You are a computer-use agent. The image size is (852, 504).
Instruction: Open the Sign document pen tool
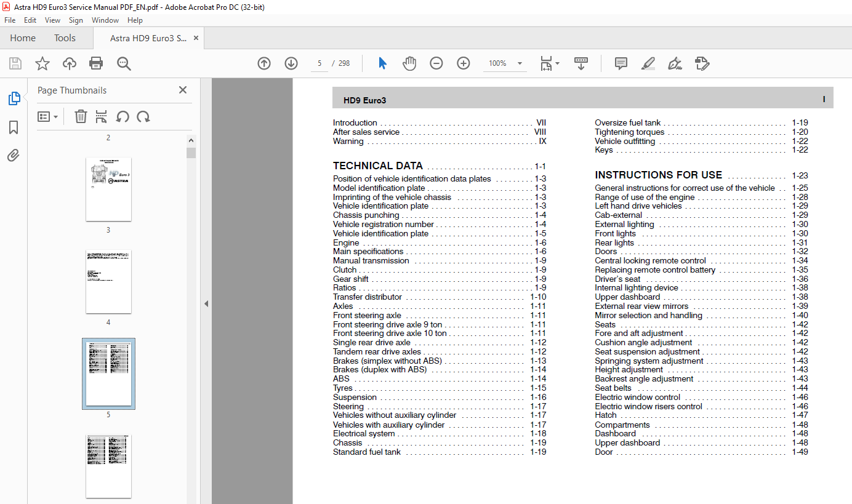(675, 63)
